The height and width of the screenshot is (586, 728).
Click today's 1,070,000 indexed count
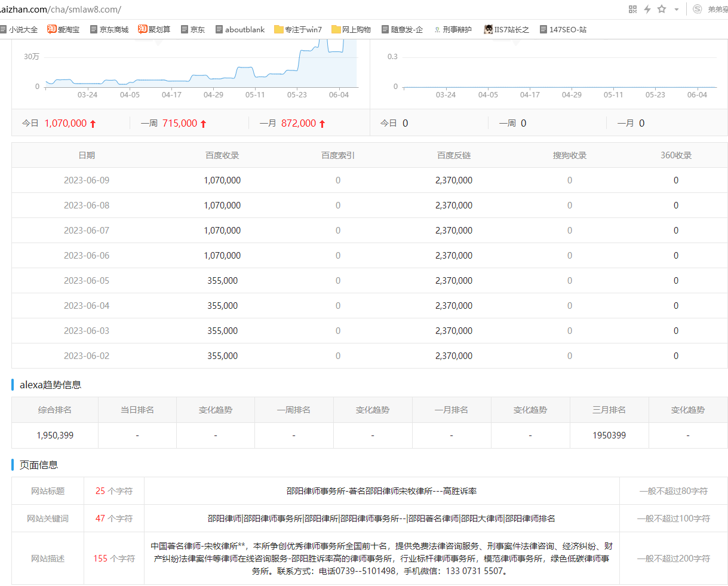click(x=66, y=123)
